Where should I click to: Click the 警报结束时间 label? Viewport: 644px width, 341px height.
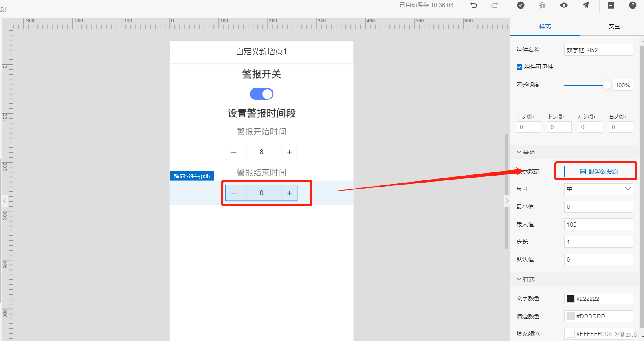point(262,172)
